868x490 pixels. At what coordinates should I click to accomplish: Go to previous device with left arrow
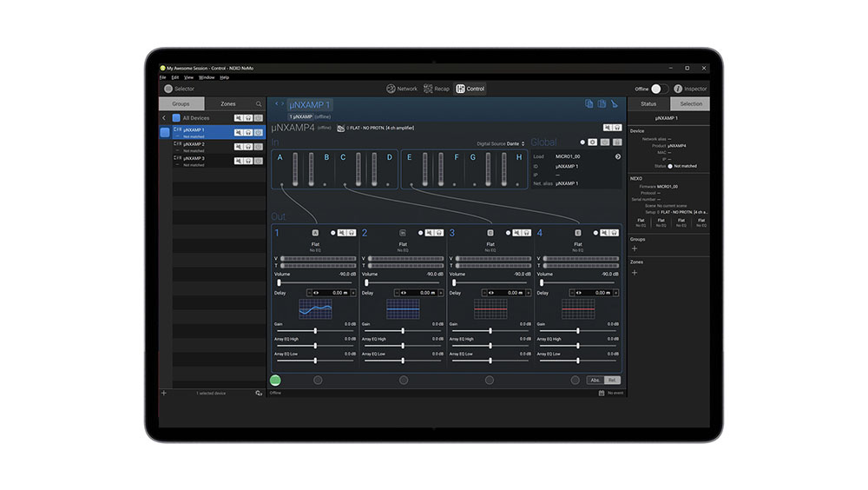click(x=277, y=103)
